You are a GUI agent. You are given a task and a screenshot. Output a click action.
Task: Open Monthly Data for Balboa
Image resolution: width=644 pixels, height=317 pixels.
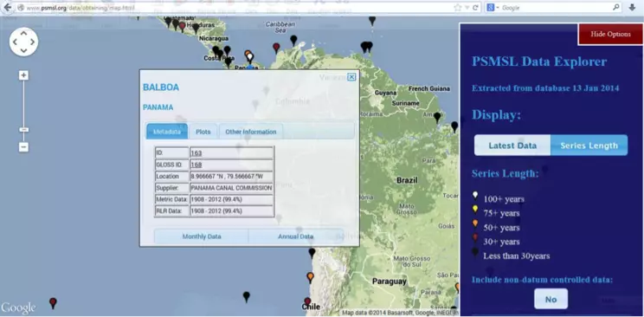click(x=202, y=236)
